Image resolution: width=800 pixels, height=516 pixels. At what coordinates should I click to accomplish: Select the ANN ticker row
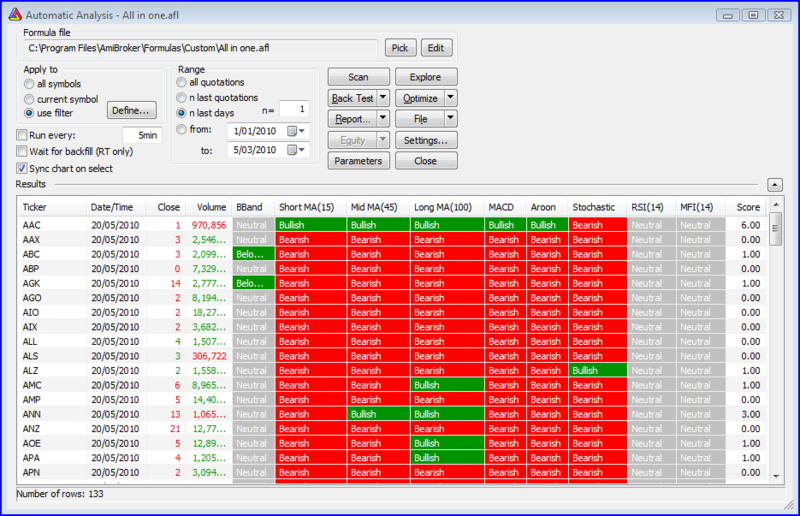point(392,414)
